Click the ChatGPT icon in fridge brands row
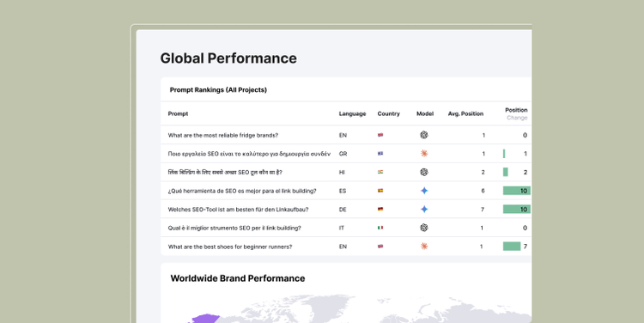The width and height of the screenshot is (644, 323). [x=424, y=135]
